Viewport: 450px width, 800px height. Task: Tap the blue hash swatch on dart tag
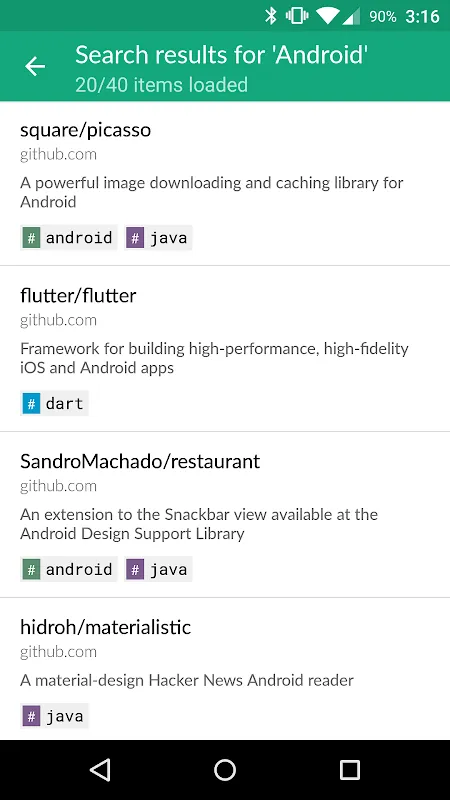pos(31,404)
